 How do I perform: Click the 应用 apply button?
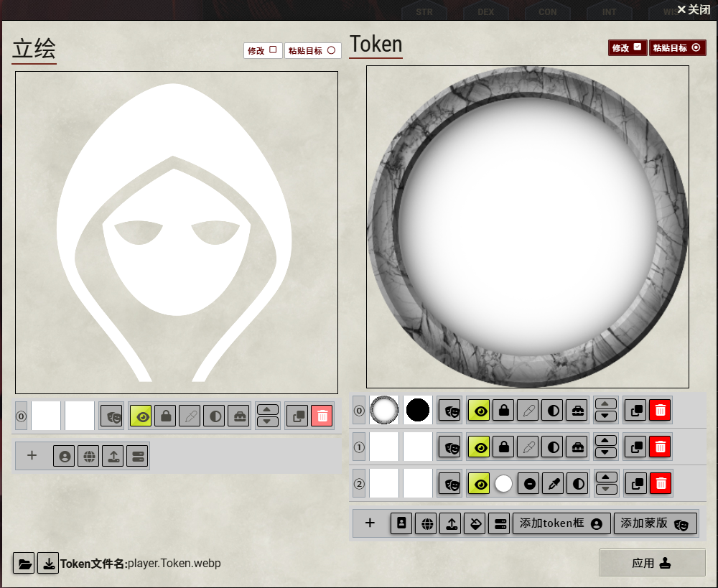pyautogui.click(x=652, y=564)
